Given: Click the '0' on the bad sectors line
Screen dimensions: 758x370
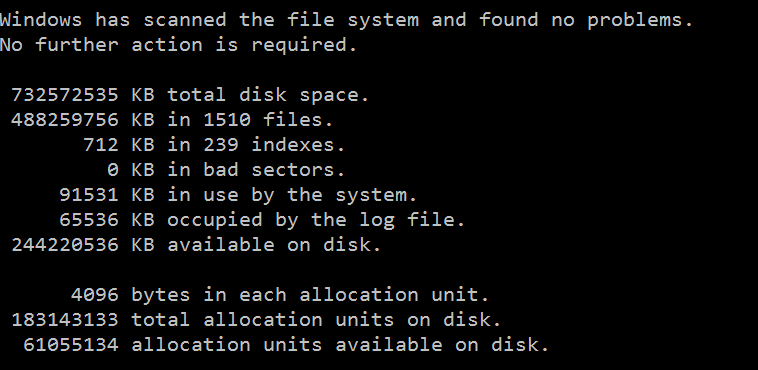Looking at the screenshot, I should pos(113,170).
